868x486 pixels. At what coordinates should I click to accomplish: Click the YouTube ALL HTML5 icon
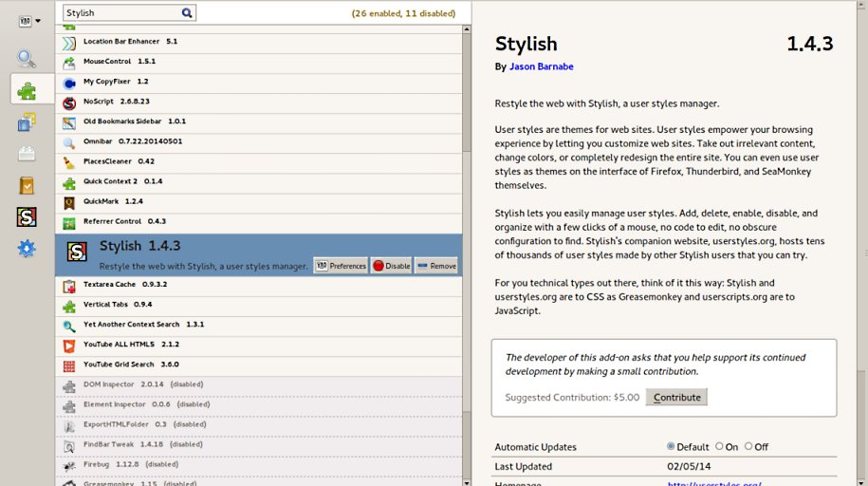(68, 346)
